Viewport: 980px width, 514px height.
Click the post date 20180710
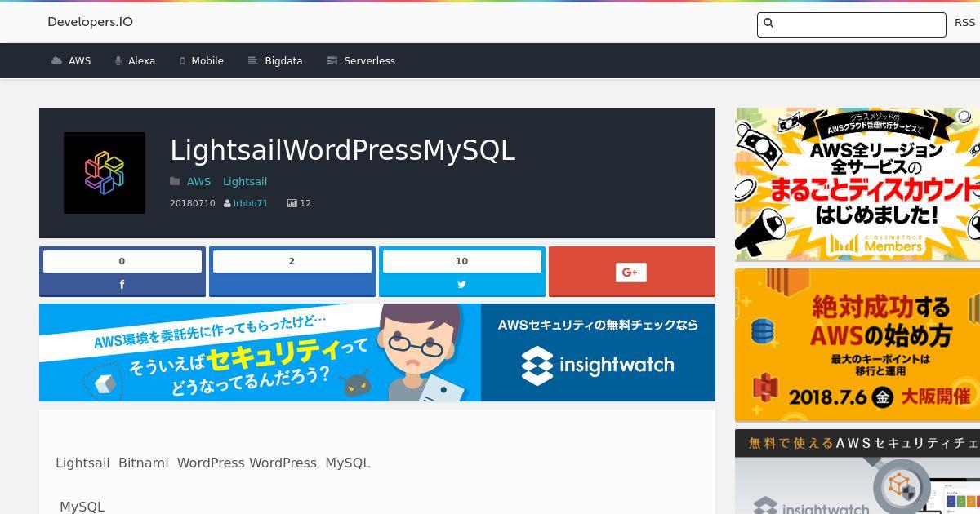[193, 203]
